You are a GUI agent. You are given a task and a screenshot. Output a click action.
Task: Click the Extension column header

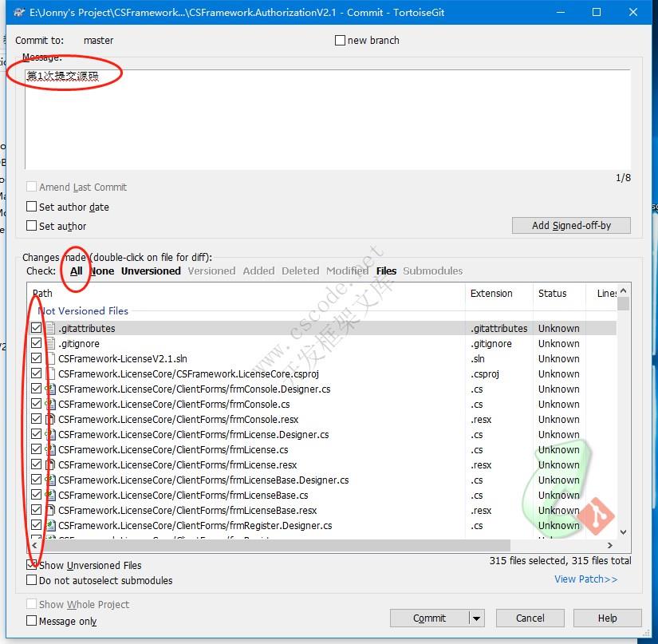coord(491,293)
